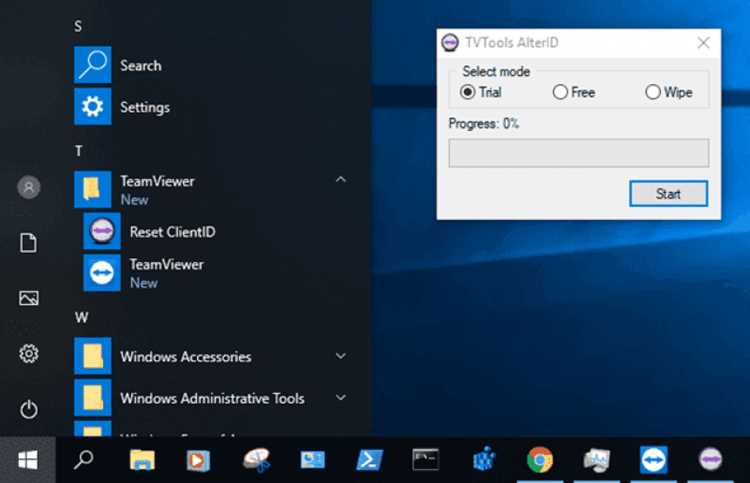Open PowerShell from the taskbar

point(369,460)
